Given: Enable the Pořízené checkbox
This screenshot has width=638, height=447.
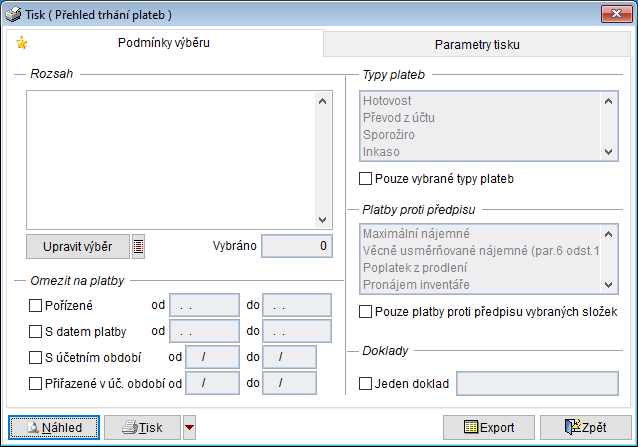Looking at the screenshot, I should 37,304.
